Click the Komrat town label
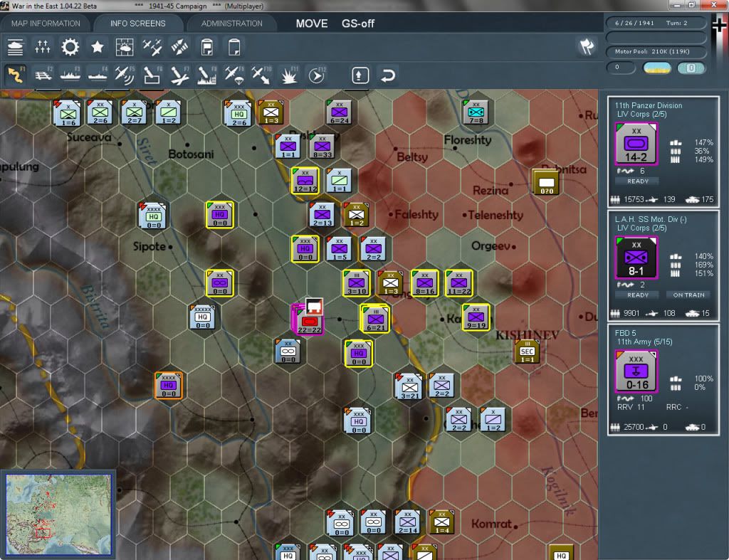Image resolution: width=729 pixels, height=560 pixels. 491,524
